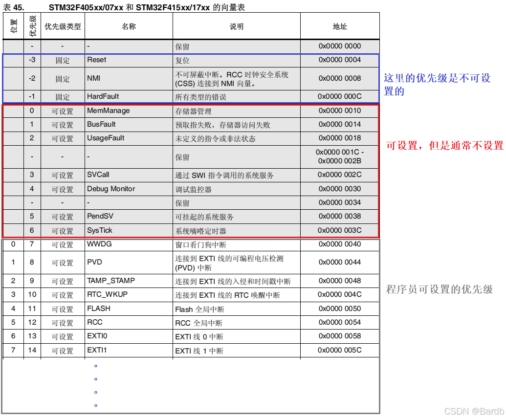The width and height of the screenshot is (506, 420).
Task: Click address 0x0000 0040
Action: pyautogui.click(x=340, y=244)
